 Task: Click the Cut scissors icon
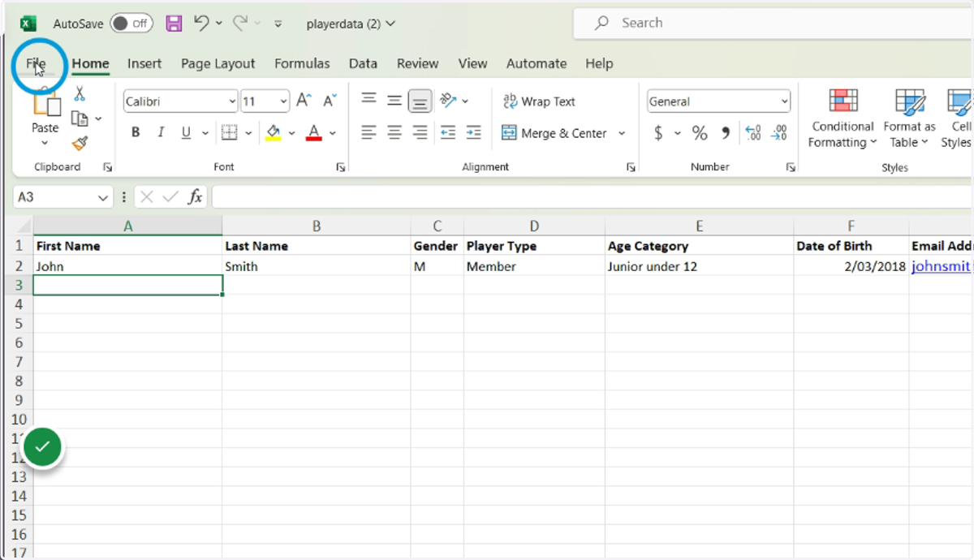point(80,94)
